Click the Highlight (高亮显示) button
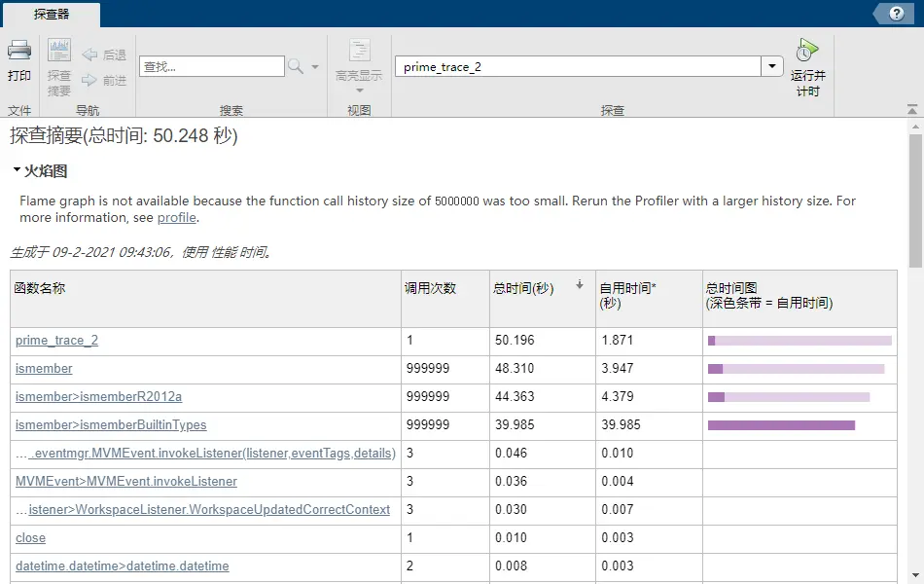The image size is (924, 584). (359, 66)
